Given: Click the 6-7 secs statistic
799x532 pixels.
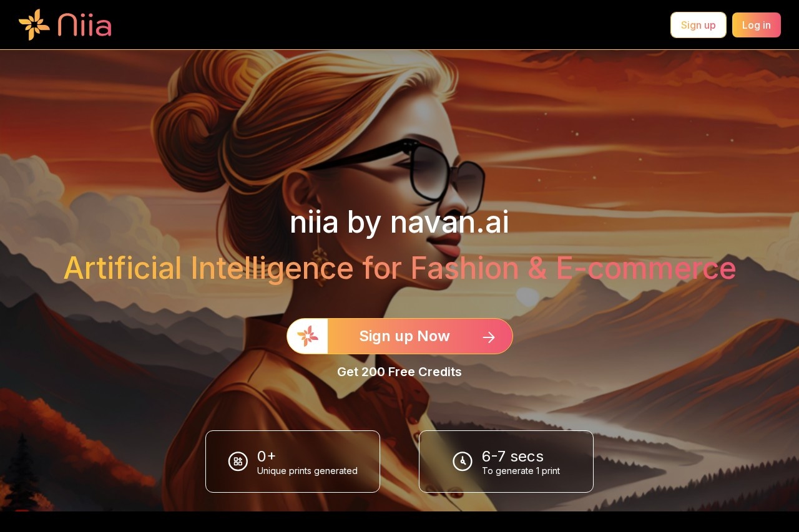Looking at the screenshot, I should click(x=512, y=456).
